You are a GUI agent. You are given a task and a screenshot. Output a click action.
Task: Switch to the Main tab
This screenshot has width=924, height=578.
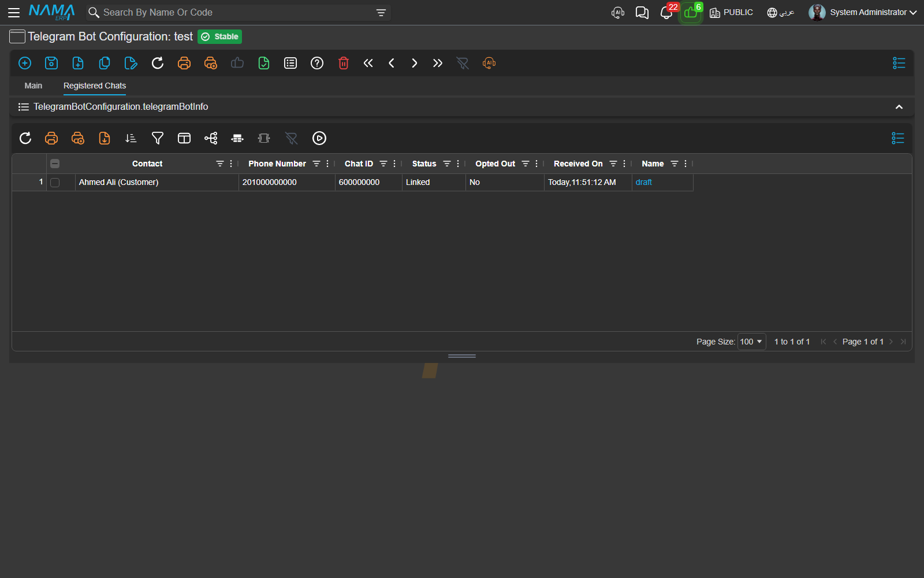coord(33,86)
